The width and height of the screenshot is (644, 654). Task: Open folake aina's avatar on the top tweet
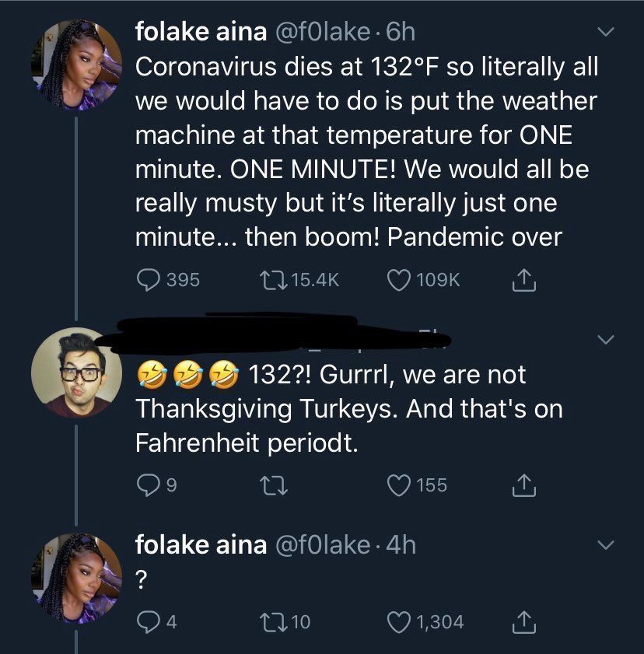tap(77, 65)
